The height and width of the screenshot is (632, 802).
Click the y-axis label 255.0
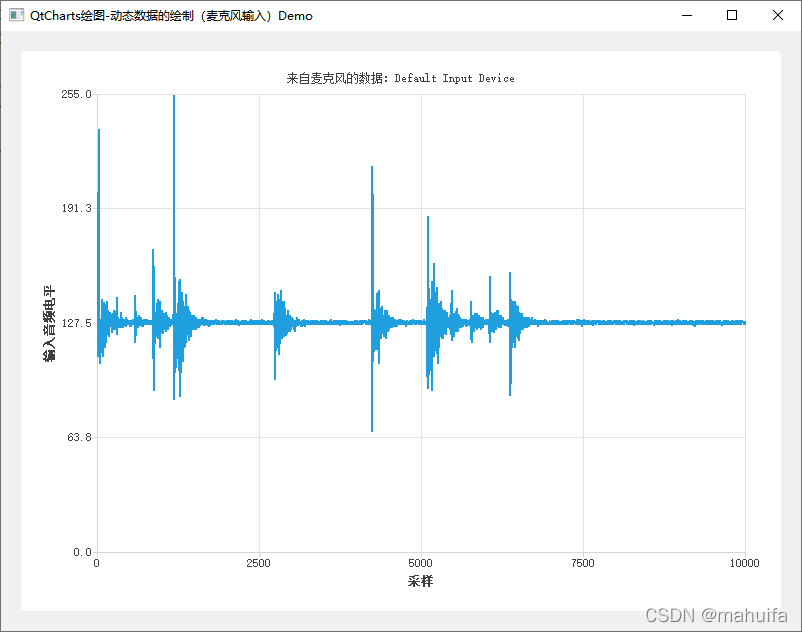click(76, 94)
